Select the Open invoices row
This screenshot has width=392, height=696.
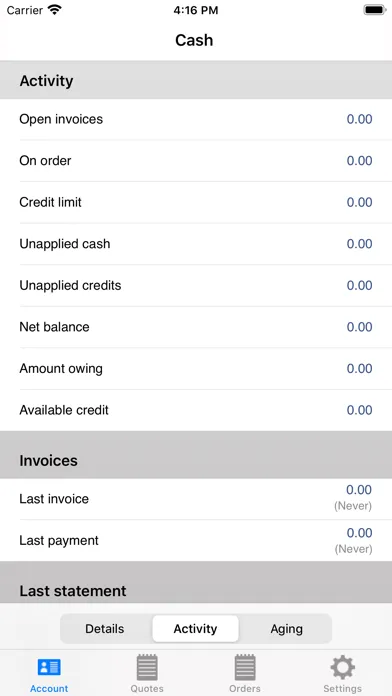coord(196,119)
